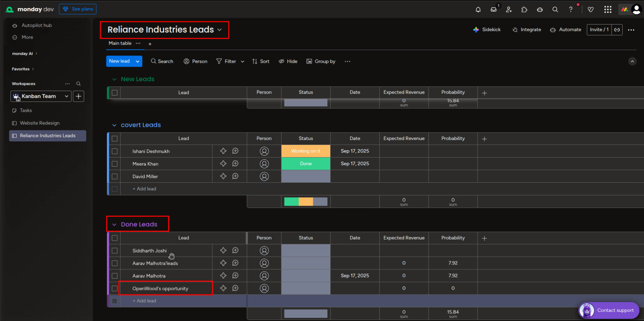This screenshot has width=644, height=321.
Task: Assign person to OpenWood's opportunity row
Action: [264, 288]
